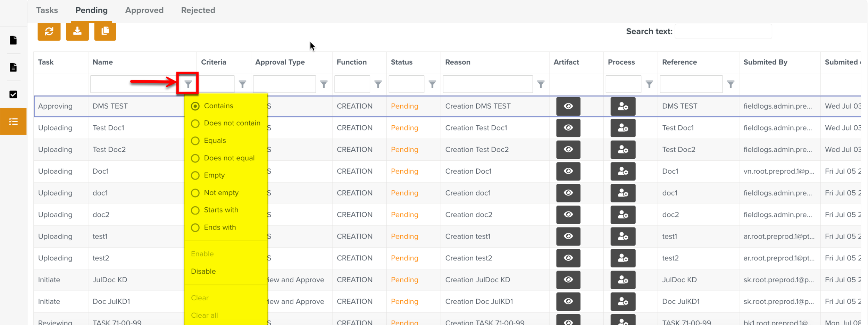The height and width of the screenshot is (325, 868).
Task: Open process icon for Test Doc2 row
Action: [x=623, y=150]
